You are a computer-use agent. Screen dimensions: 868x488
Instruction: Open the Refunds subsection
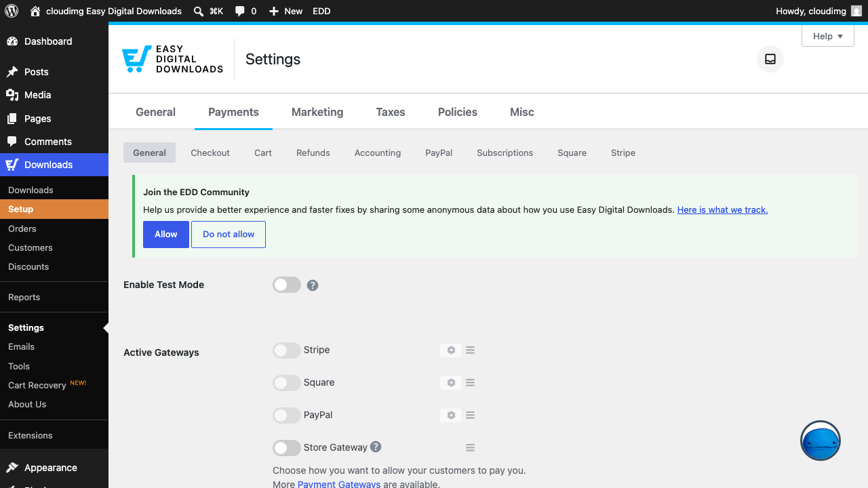(313, 152)
